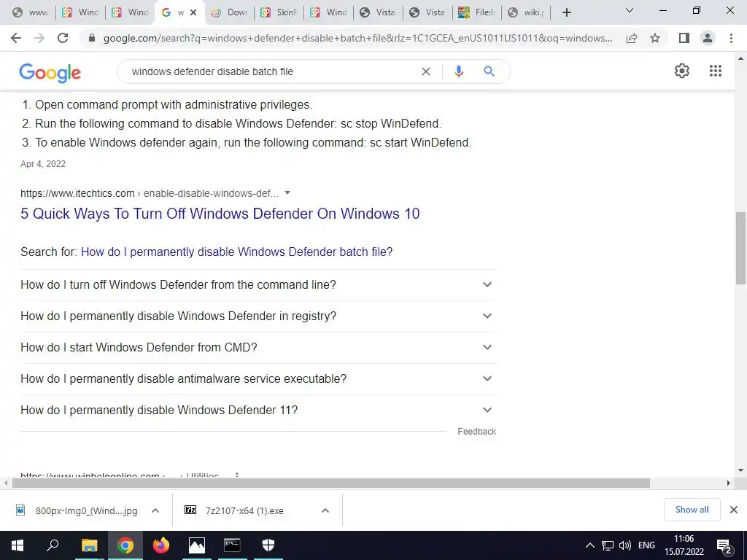This screenshot has height=560, width=747.
Task: Open Windows Security shield from taskbar
Action: click(x=268, y=545)
